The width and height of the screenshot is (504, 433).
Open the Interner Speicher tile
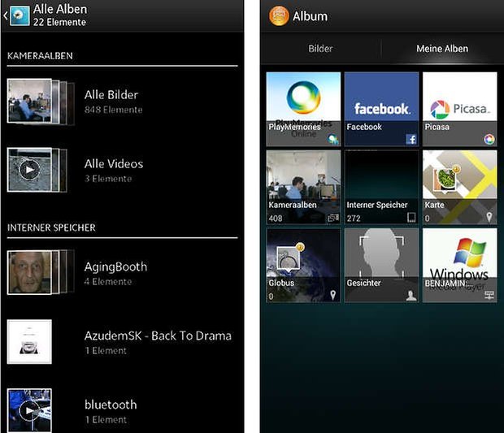coord(381,188)
